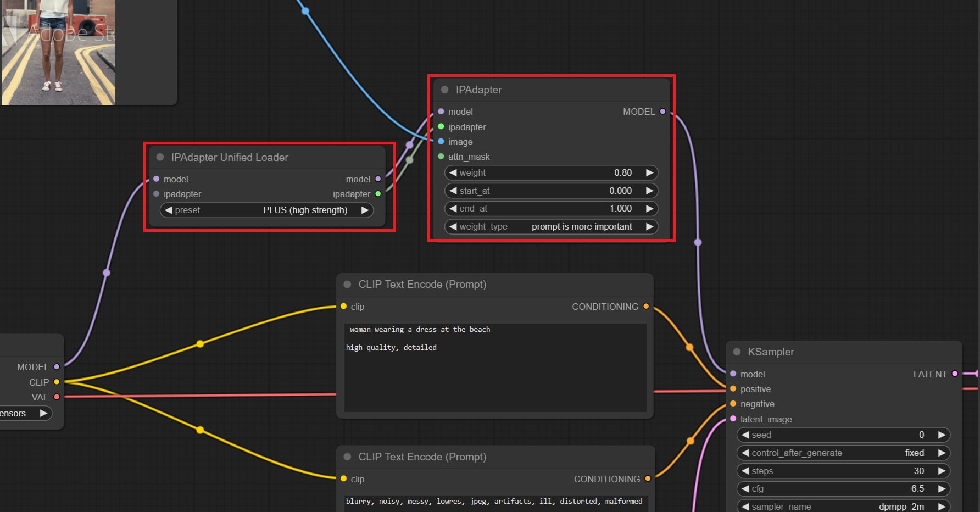This screenshot has width=980, height=512.
Task: Click the KSampler negative input socket
Action: pyautogui.click(x=733, y=404)
